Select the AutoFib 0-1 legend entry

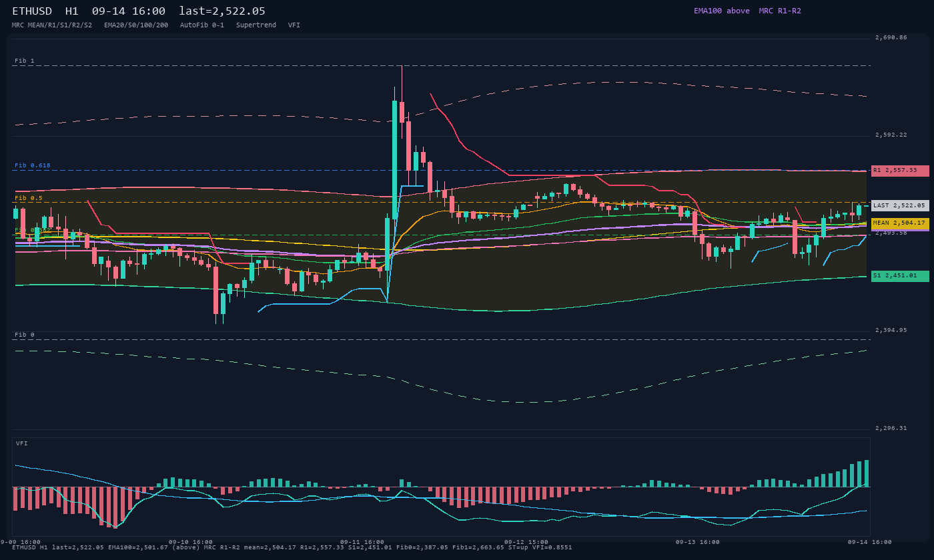coord(202,25)
